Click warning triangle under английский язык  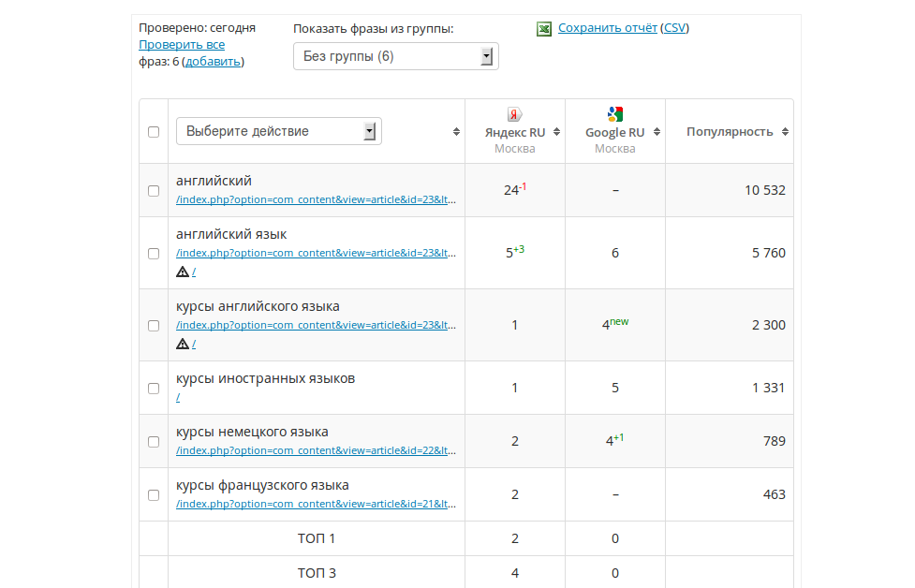pyautogui.click(x=183, y=272)
